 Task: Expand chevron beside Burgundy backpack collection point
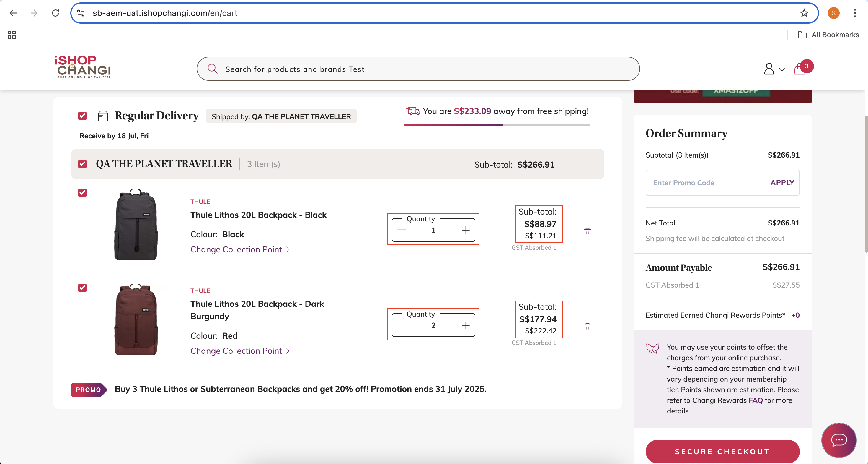click(288, 351)
